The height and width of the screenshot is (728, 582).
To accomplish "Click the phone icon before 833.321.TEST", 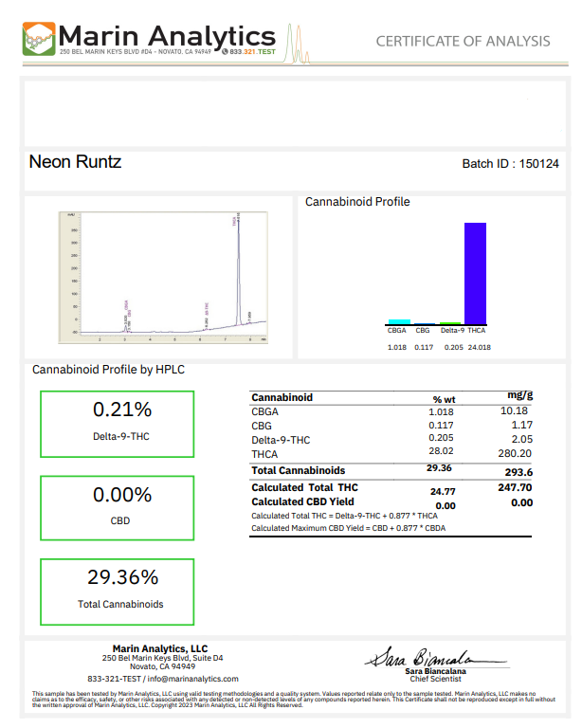I will [225, 51].
